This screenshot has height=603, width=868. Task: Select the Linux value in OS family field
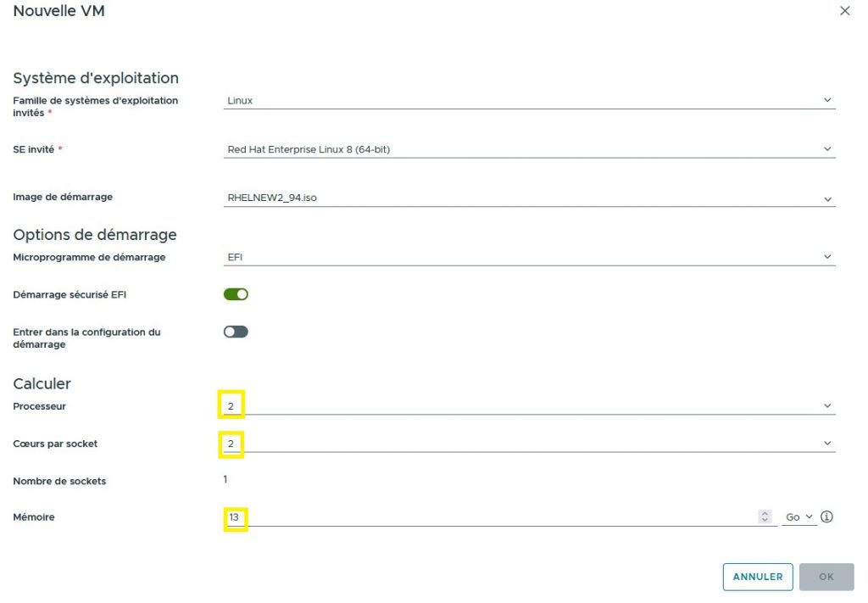point(241,100)
